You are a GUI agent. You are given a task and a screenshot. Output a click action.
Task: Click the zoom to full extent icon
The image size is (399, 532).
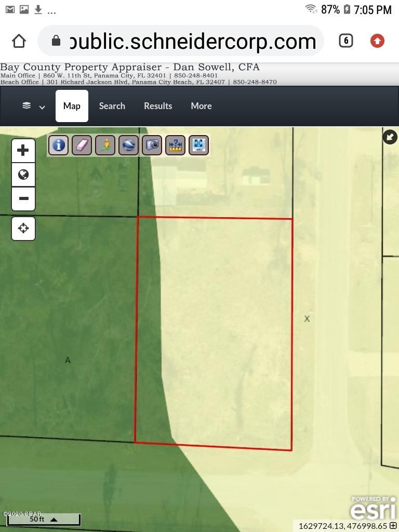[198, 145]
